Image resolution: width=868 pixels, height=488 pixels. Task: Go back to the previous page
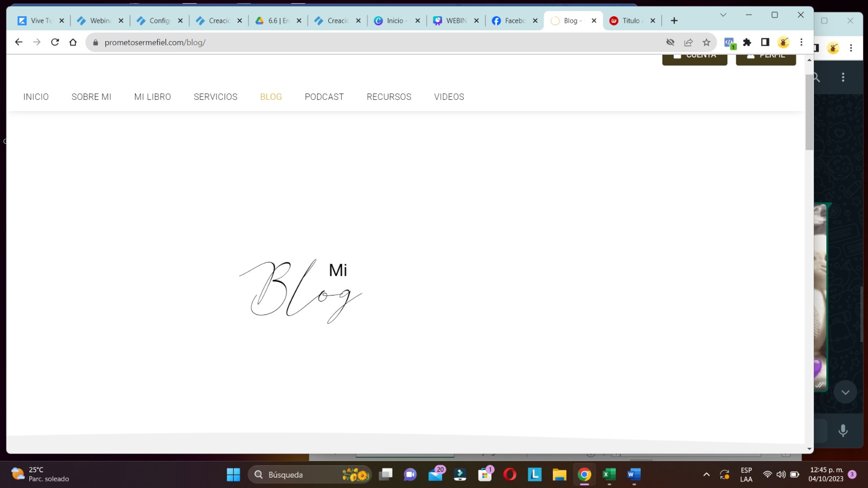(18, 42)
